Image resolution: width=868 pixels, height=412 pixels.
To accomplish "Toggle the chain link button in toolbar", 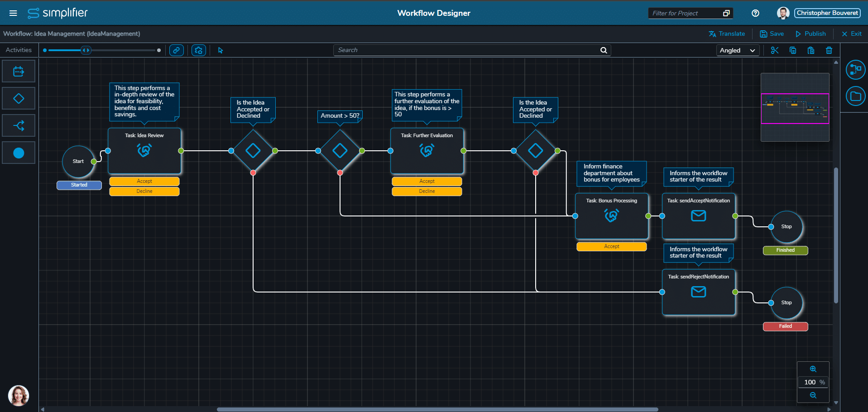I will click(x=177, y=50).
